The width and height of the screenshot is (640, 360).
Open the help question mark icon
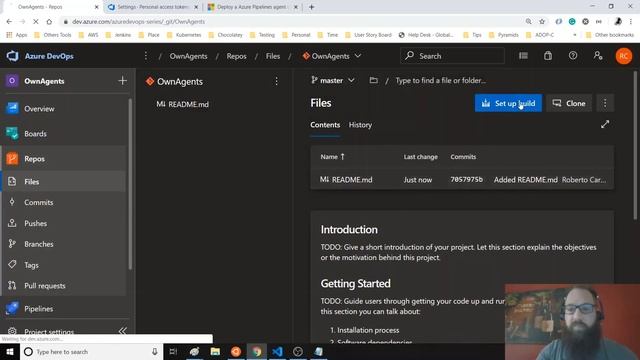coord(573,56)
